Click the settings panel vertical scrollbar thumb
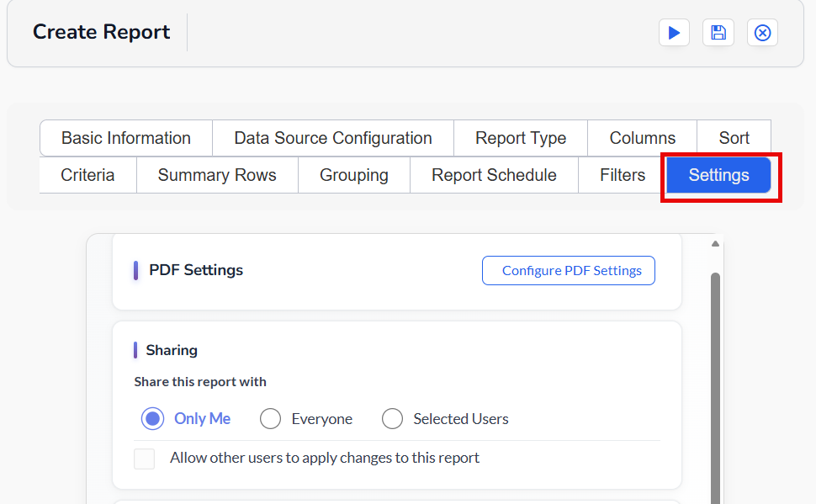 715,388
